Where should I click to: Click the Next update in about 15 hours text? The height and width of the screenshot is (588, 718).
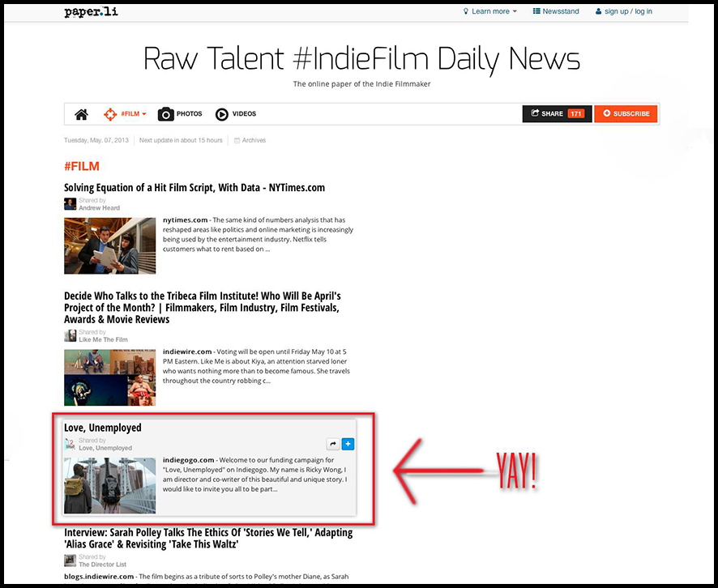pos(181,140)
